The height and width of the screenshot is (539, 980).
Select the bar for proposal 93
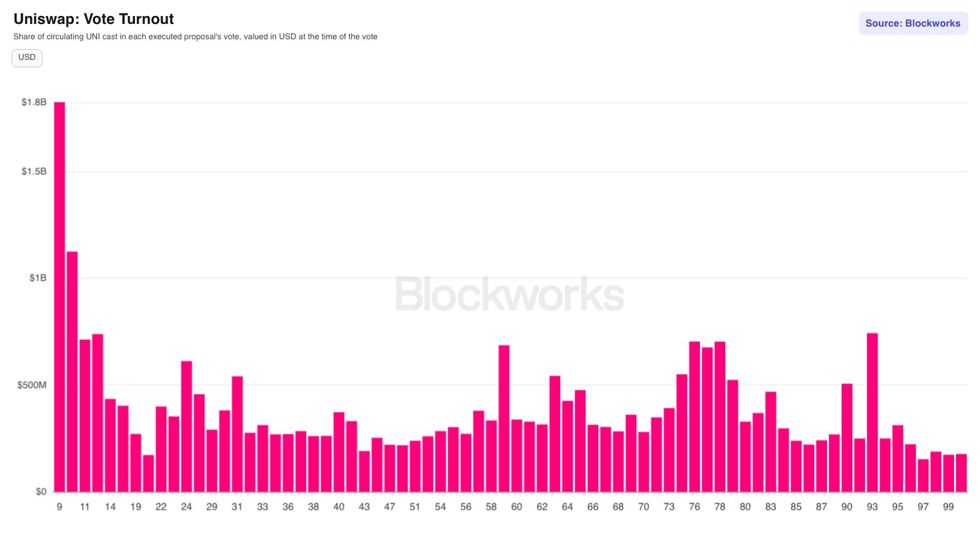(x=872, y=413)
